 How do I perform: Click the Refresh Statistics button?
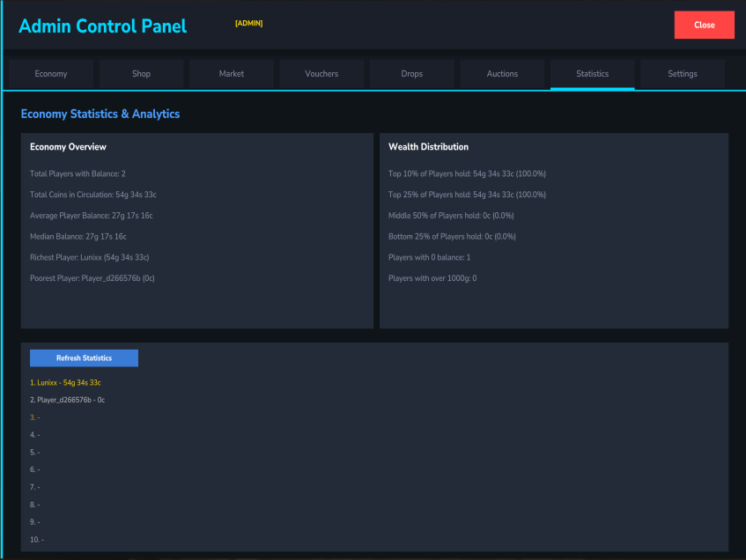point(84,358)
